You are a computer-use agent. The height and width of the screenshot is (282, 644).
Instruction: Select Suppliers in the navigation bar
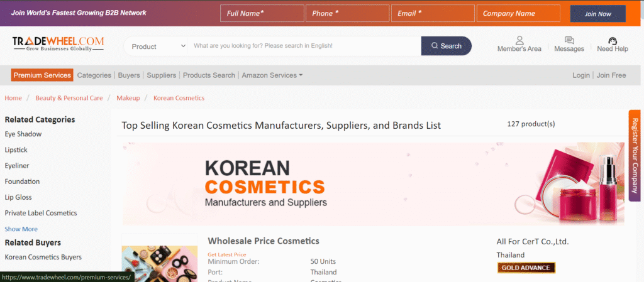tap(161, 75)
